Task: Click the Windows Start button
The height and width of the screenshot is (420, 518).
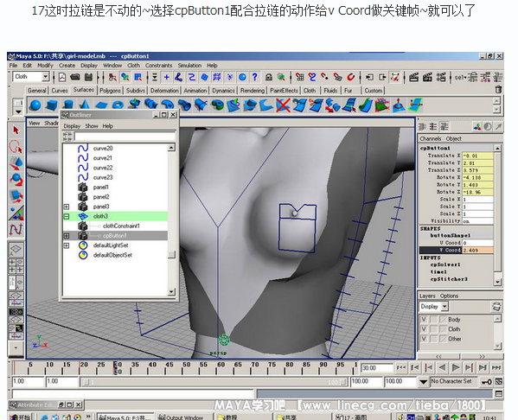Action: (x=22, y=417)
